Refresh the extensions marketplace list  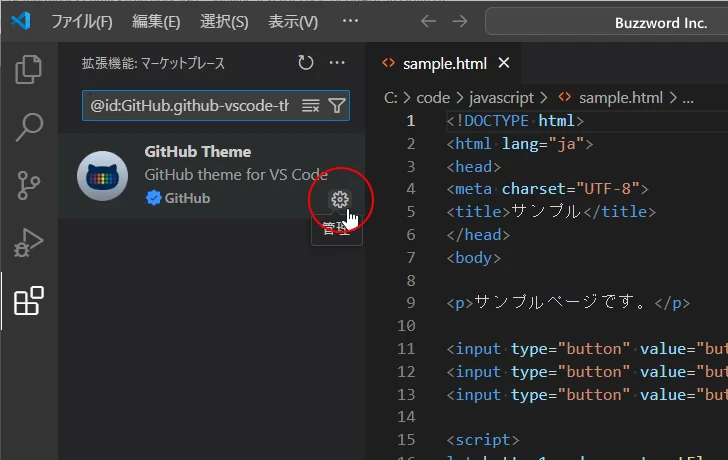coord(306,63)
